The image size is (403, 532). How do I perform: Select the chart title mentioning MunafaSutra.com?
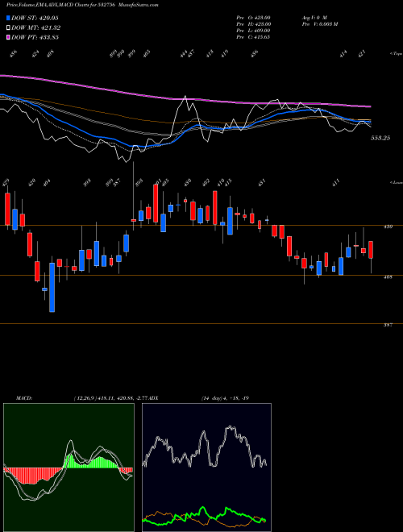click(82, 5)
